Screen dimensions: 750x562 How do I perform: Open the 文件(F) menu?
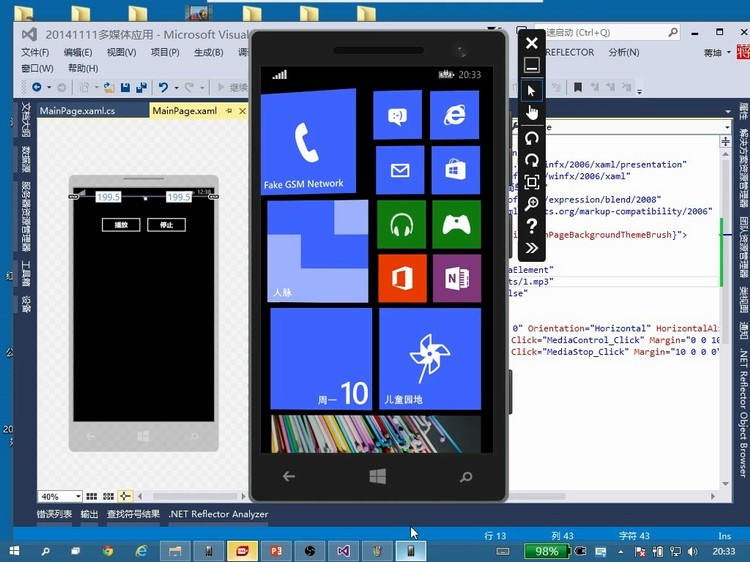35,52
